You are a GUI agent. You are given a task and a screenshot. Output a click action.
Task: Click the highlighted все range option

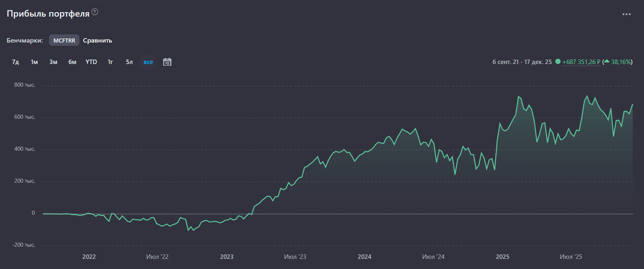pyautogui.click(x=148, y=62)
